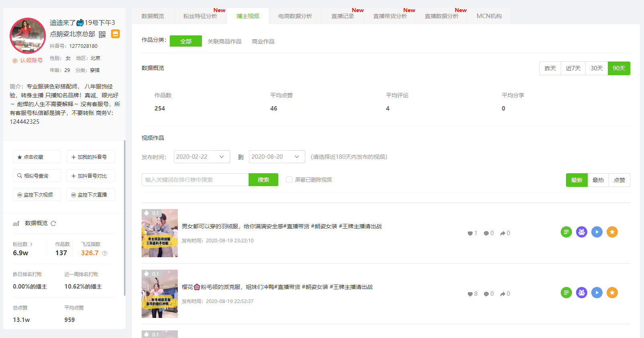Enable 屏蔽已删除视频 checkbox
The width and height of the screenshot is (644, 338).
click(289, 180)
